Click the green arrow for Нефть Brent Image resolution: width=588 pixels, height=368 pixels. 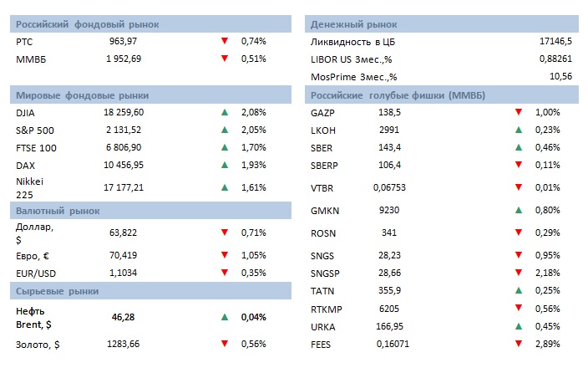pyautogui.click(x=225, y=317)
